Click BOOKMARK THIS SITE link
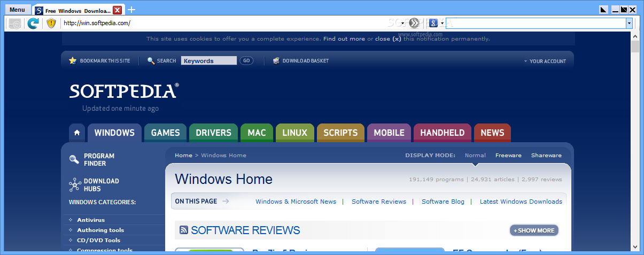The width and height of the screenshot is (644, 255). tap(105, 61)
